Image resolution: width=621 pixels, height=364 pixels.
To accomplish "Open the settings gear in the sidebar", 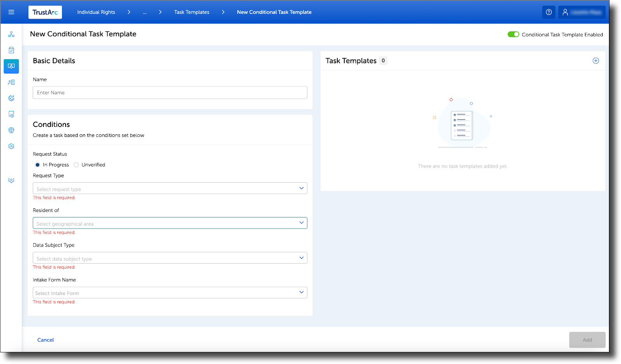I will pos(11,146).
